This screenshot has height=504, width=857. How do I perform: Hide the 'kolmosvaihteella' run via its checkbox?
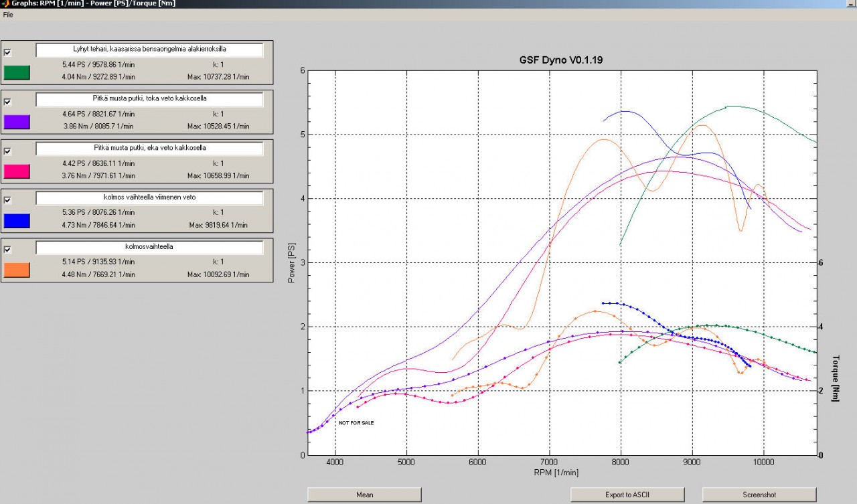7,250
